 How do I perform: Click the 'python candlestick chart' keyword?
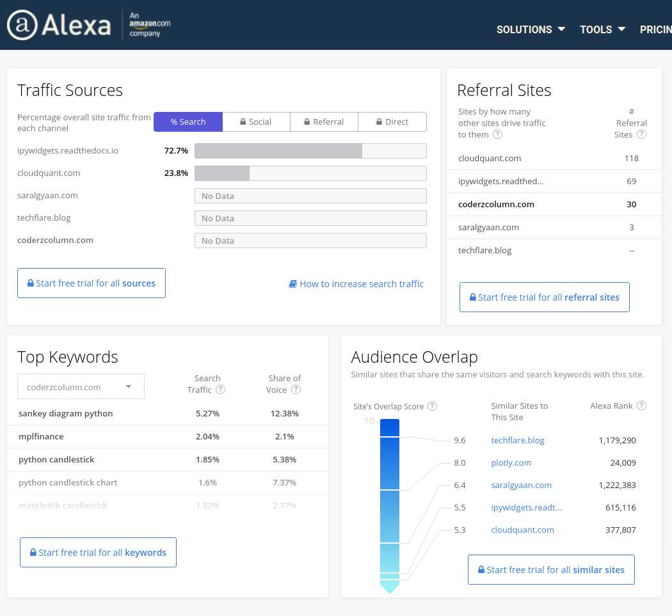coord(68,482)
